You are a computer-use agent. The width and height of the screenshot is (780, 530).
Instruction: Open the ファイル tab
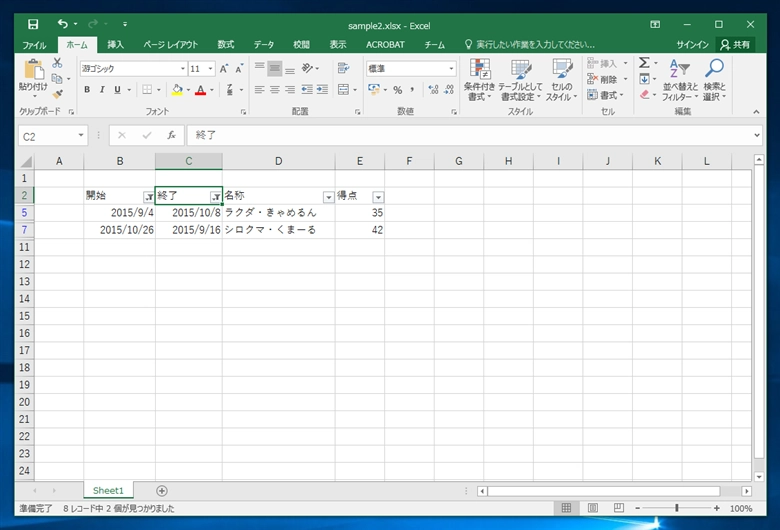point(34,45)
